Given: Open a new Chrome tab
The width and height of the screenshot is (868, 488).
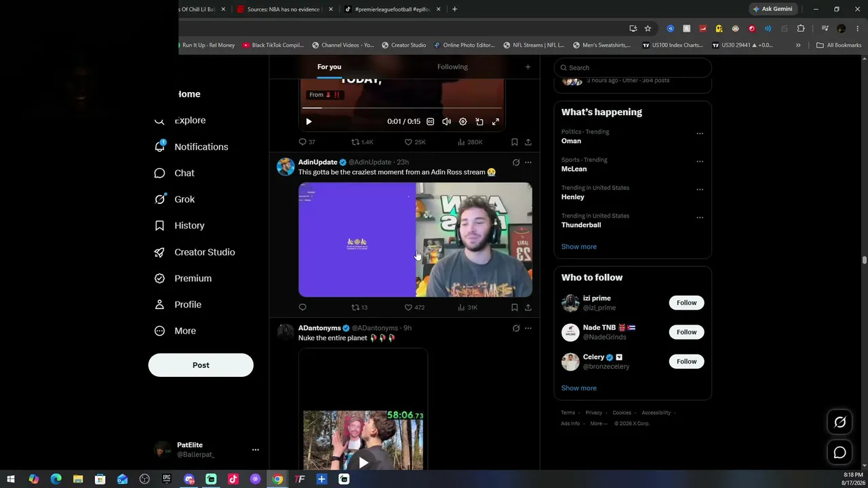Looking at the screenshot, I should tap(454, 9).
